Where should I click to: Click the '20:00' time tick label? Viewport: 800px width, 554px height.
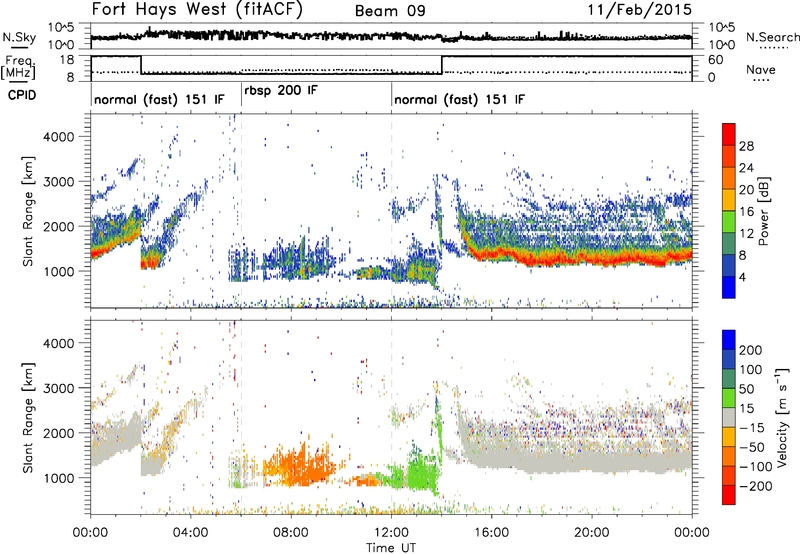click(591, 533)
